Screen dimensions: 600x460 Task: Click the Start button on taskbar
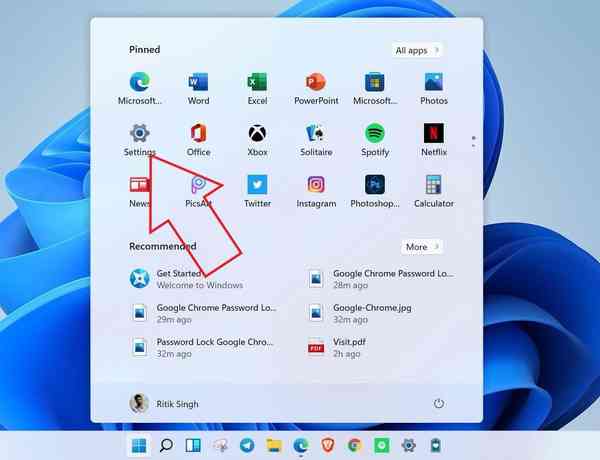pos(139,445)
